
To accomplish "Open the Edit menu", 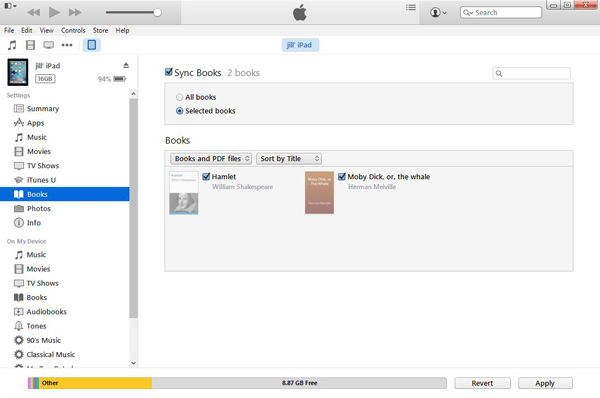I will click(26, 30).
